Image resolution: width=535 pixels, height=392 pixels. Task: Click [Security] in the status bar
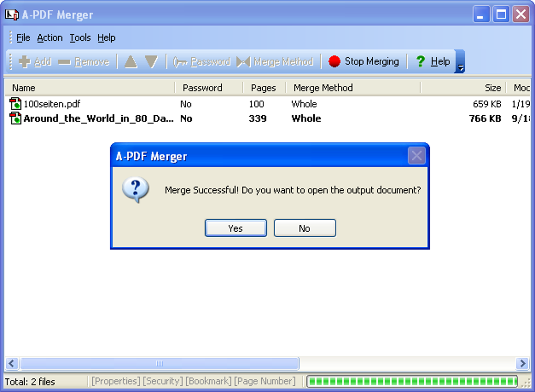point(163,381)
